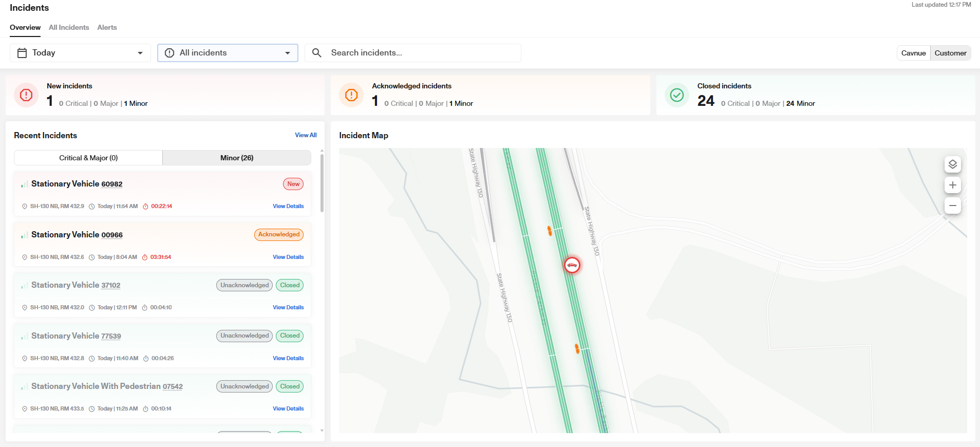Click the map layers icon

click(x=952, y=164)
